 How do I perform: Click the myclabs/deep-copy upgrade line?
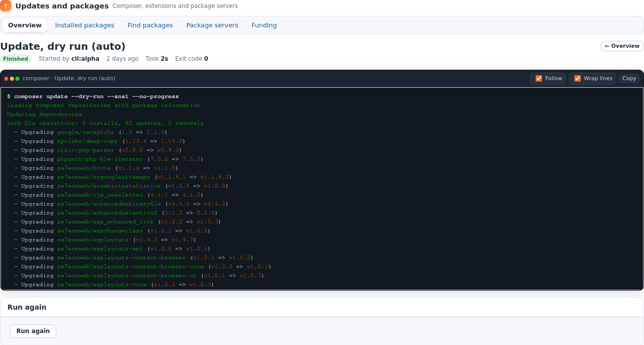click(98, 141)
